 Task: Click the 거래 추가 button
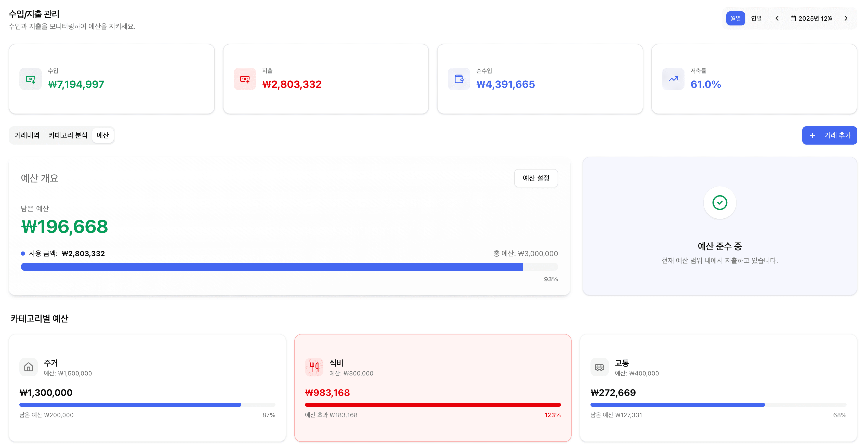pos(829,135)
